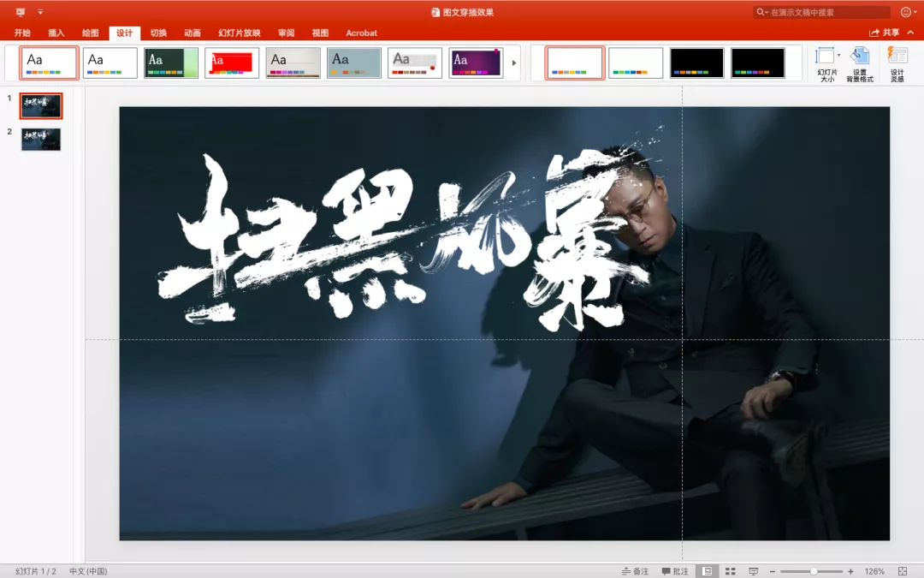Click the search presentation field

point(821,12)
